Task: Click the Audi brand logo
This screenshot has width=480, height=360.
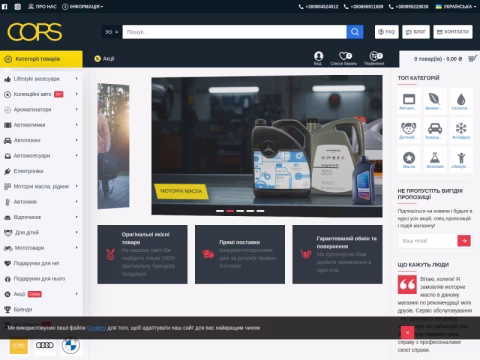Action: [x=45, y=345]
